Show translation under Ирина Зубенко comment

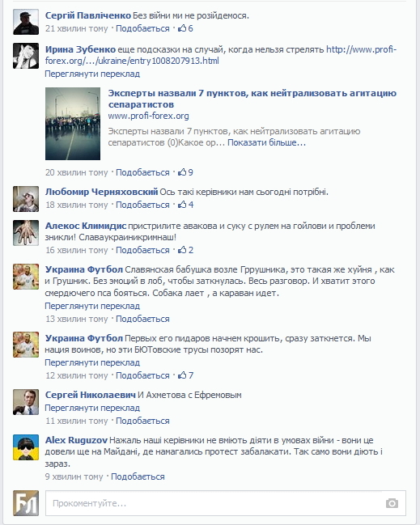pyautogui.click(x=92, y=74)
